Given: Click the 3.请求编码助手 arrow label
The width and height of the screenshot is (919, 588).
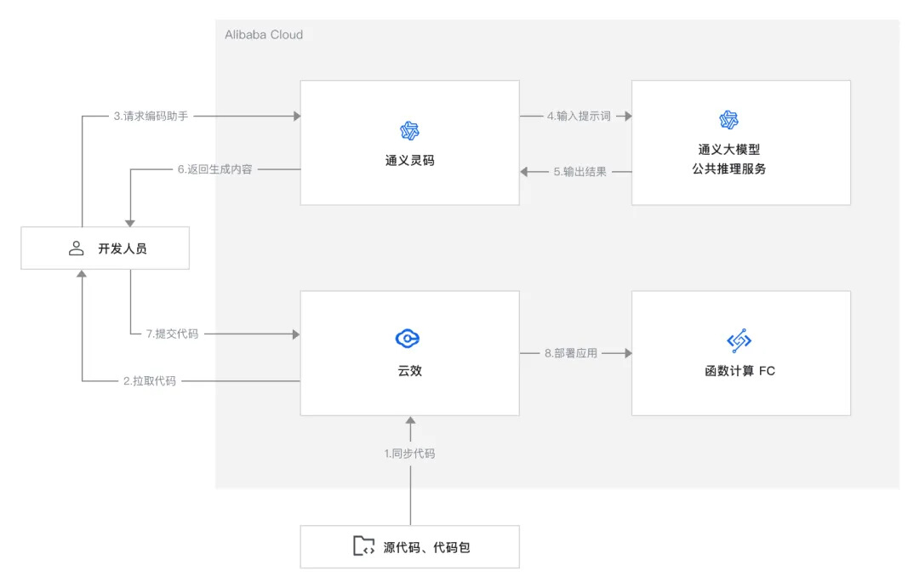Looking at the screenshot, I should [x=150, y=116].
